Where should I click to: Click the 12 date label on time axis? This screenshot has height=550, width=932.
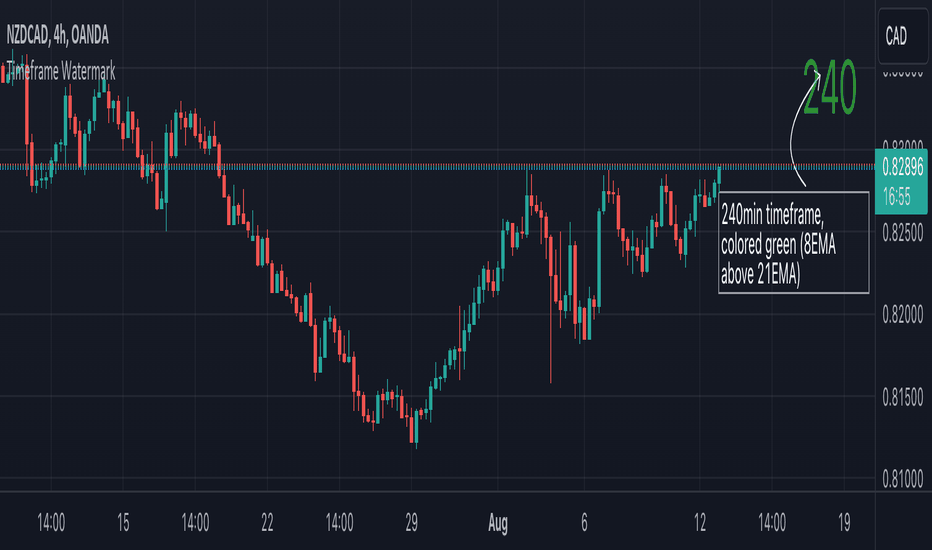click(x=700, y=523)
